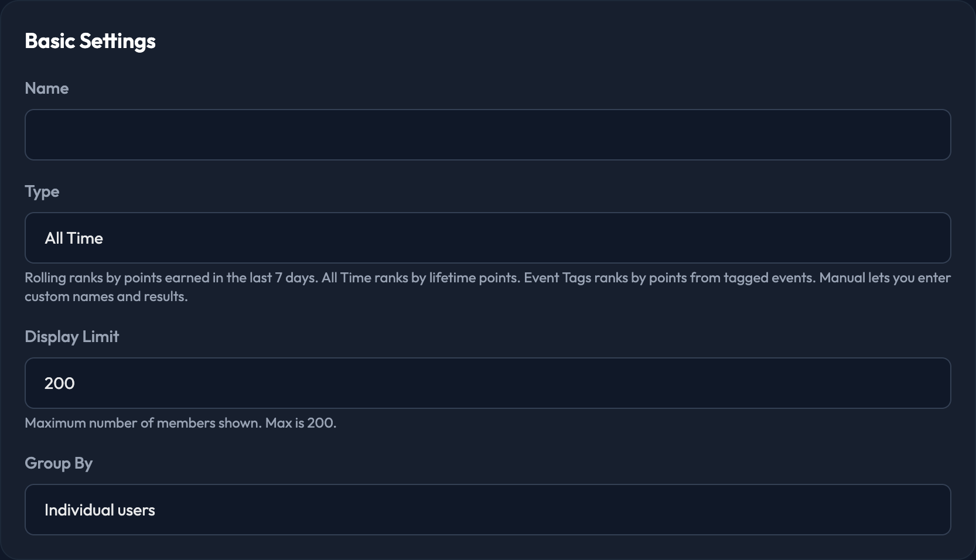This screenshot has width=976, height=560.
Task: Click the 'Individual users' selected option text
Action: point(100,510)
